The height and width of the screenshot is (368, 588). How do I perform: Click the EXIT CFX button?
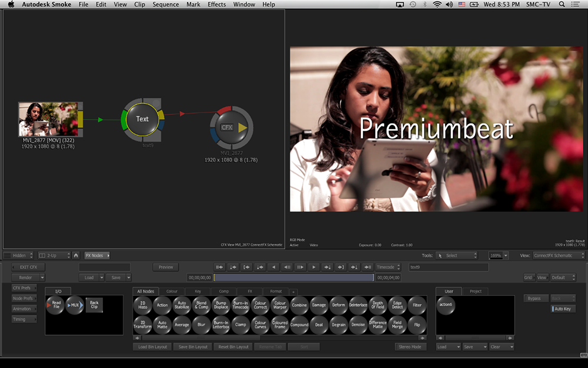click(x=29, y=267)
